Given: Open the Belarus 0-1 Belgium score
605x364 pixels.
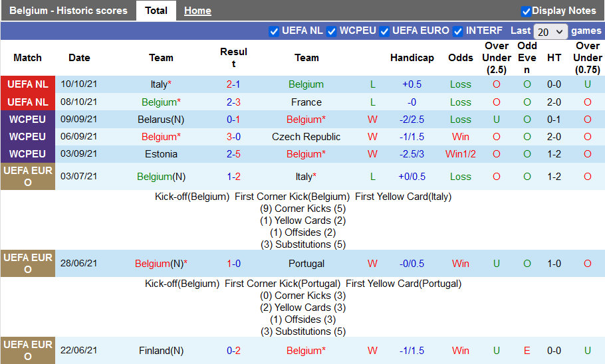Looking at the screenshot, I should (233, 120).
